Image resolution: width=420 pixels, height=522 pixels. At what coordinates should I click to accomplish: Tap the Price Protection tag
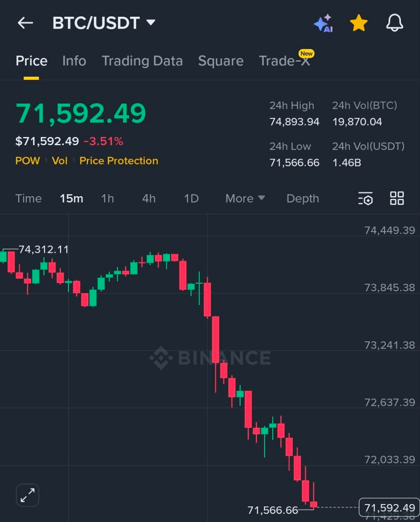coord(119,161)
